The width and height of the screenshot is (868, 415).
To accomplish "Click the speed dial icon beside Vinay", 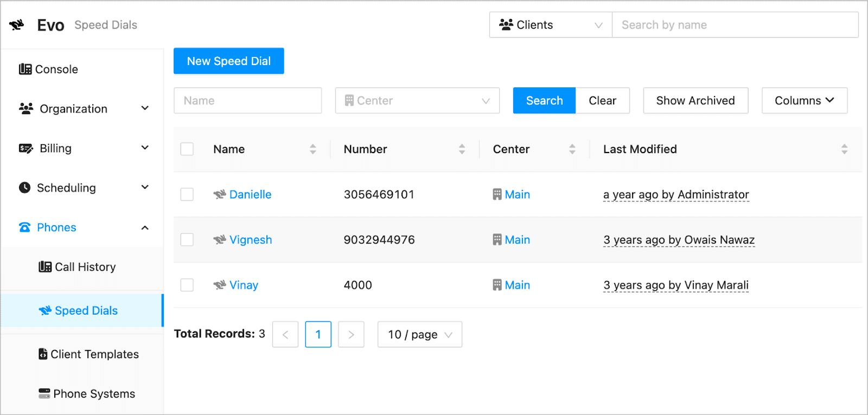I will click(220, 285).
